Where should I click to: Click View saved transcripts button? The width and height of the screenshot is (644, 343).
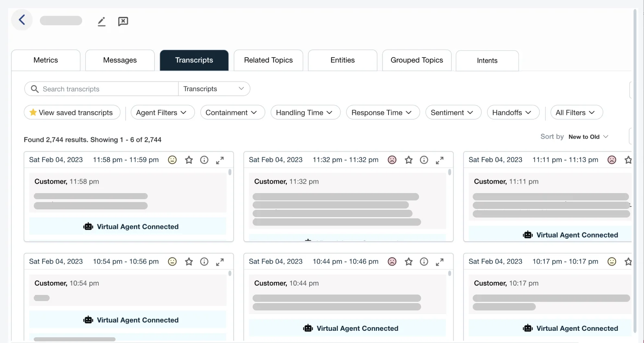(x=72, y=112)
